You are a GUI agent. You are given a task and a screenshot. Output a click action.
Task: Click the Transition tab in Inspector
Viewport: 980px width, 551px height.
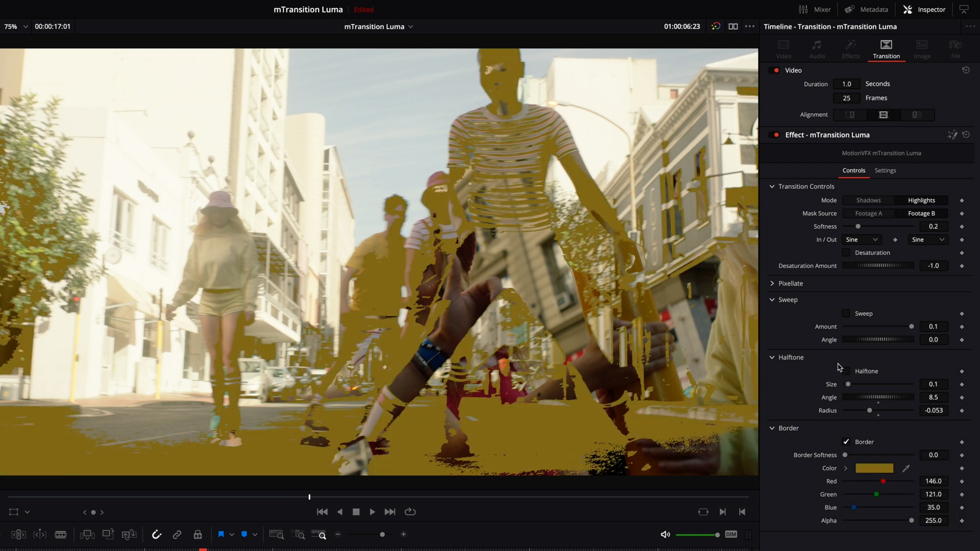pos(887,49)
